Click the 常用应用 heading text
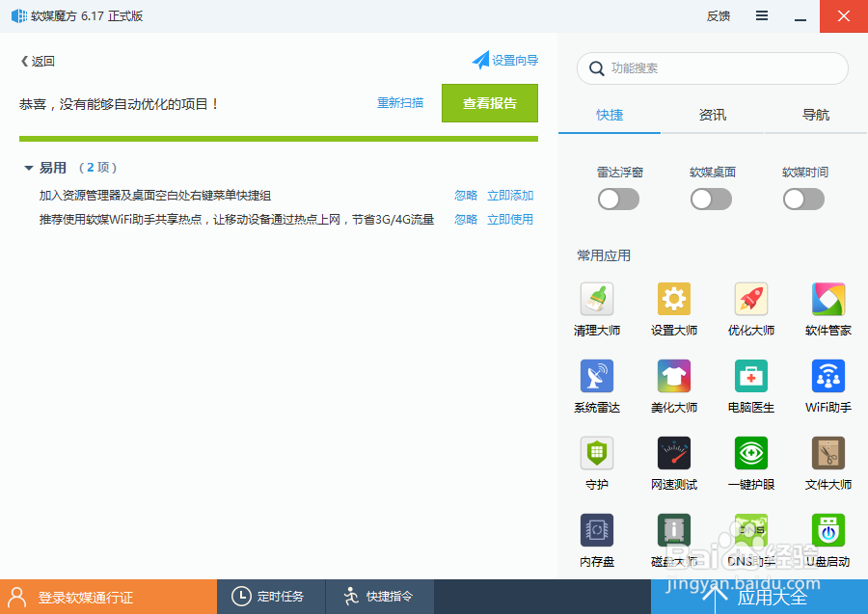Viewport: 868px width, 614px height. [x=604, y=255]
